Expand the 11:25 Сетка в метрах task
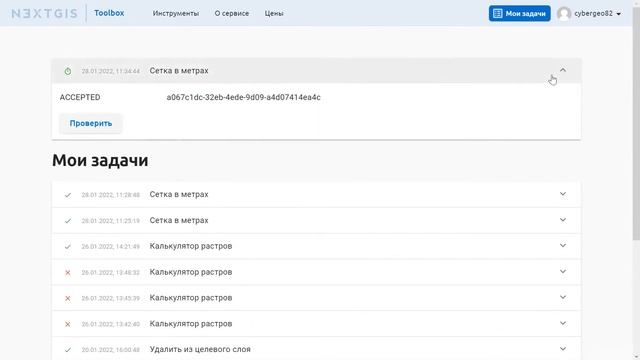 [x=563, y=220]
